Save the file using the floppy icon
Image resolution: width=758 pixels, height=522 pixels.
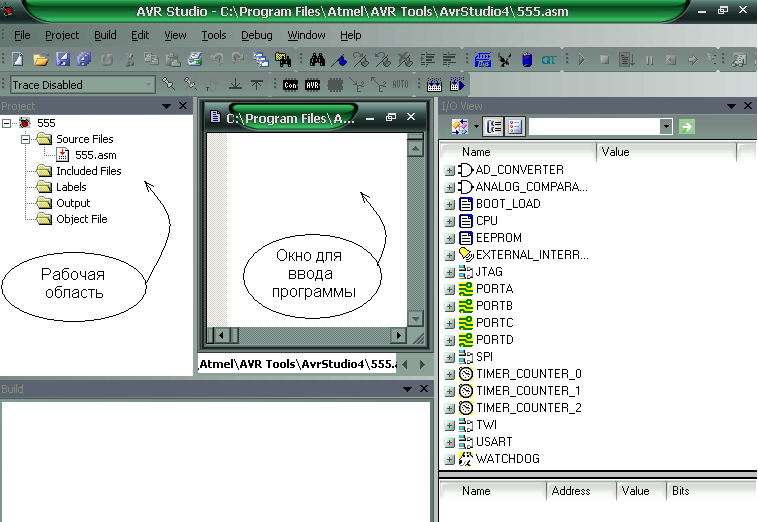[x=63, y=59]
